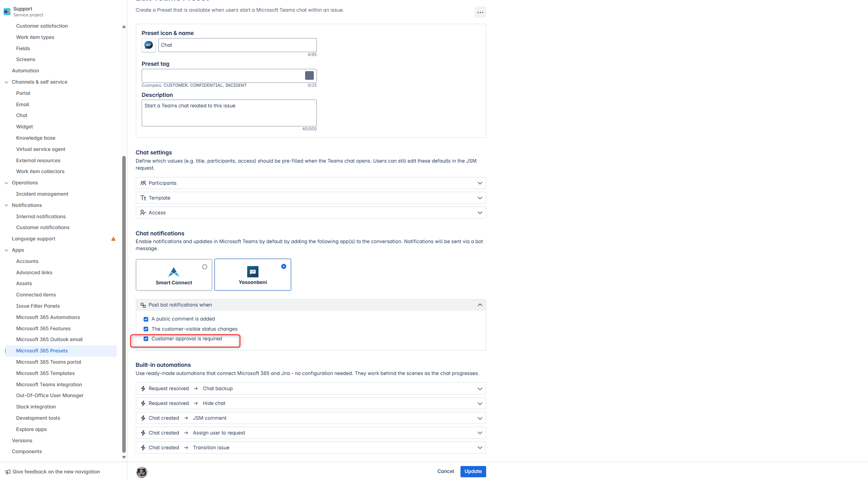Click the chat bubble preset icon
Image resolution: width=868 pixels, height=480 pixels.
pyautogui.click(x=148, y=45)
